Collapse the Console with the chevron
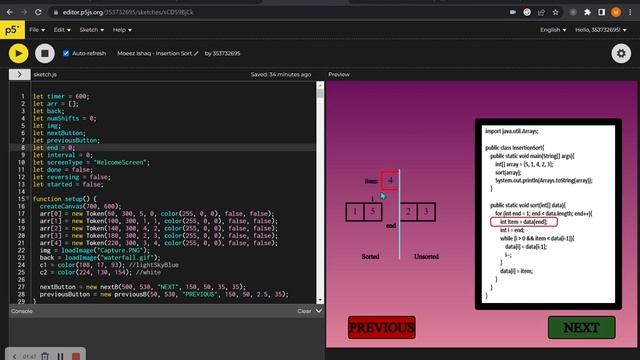This screenshot has width=640, height=360. tap(319, 311)
